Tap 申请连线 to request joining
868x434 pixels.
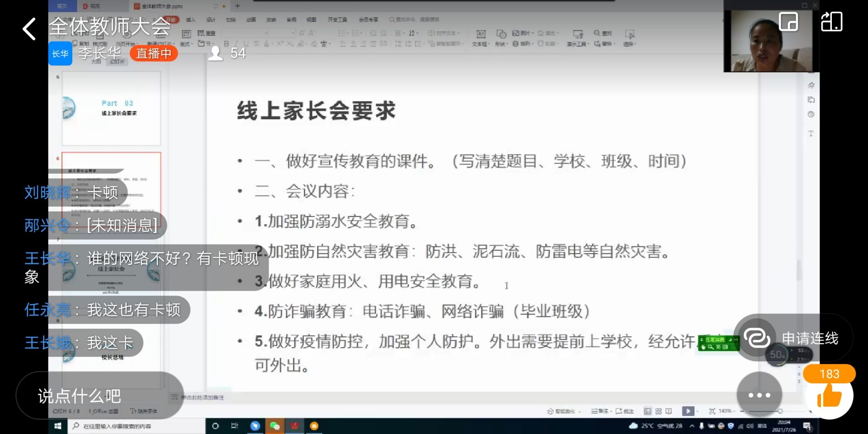tap(794, 338)
